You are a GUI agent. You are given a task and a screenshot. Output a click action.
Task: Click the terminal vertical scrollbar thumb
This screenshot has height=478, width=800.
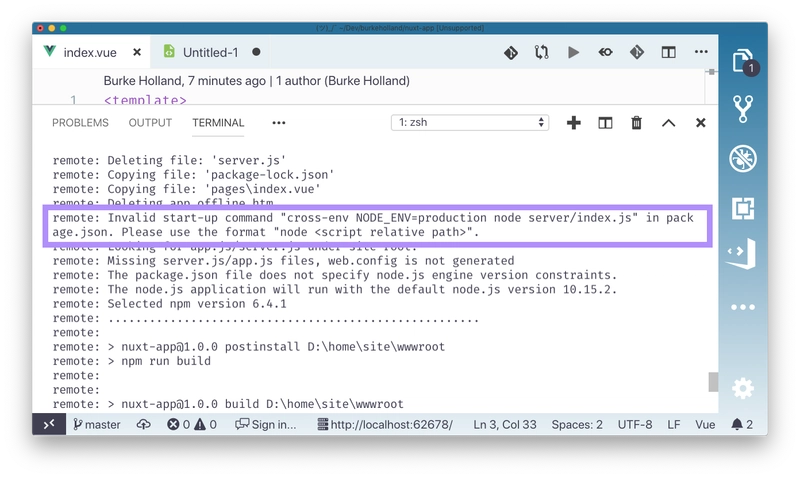pos(712,382)
